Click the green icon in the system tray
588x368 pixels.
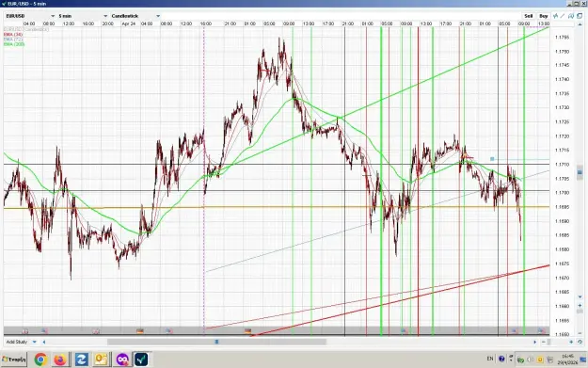(x=520, y=360)
